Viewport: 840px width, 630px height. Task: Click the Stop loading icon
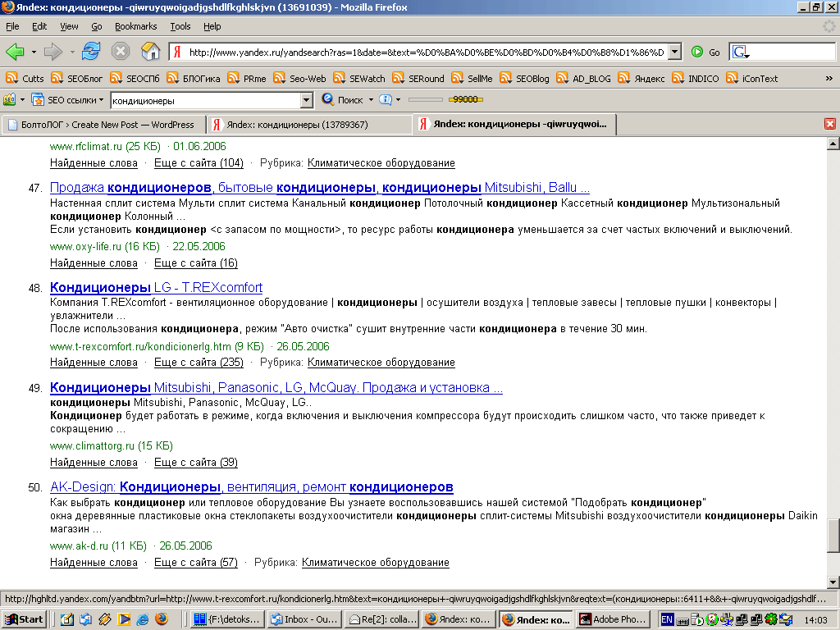click(121, 52)
